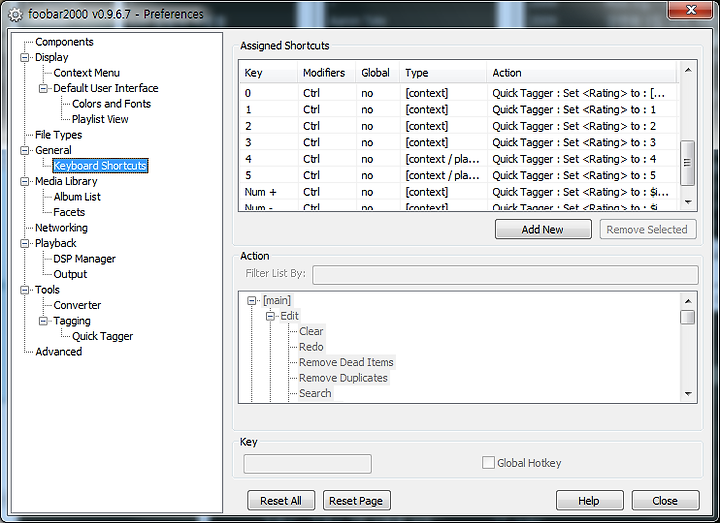Select the Playback tree item label

56,243
